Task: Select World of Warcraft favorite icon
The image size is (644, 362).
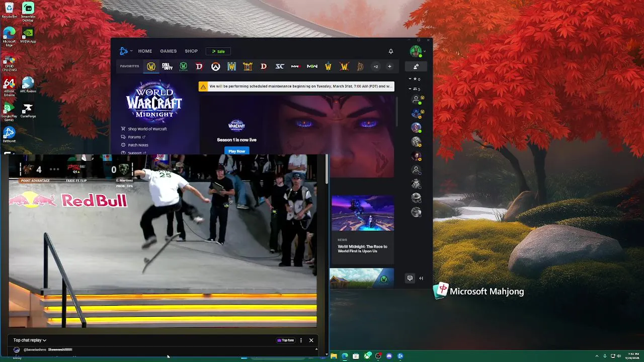Action: [151, 66]
